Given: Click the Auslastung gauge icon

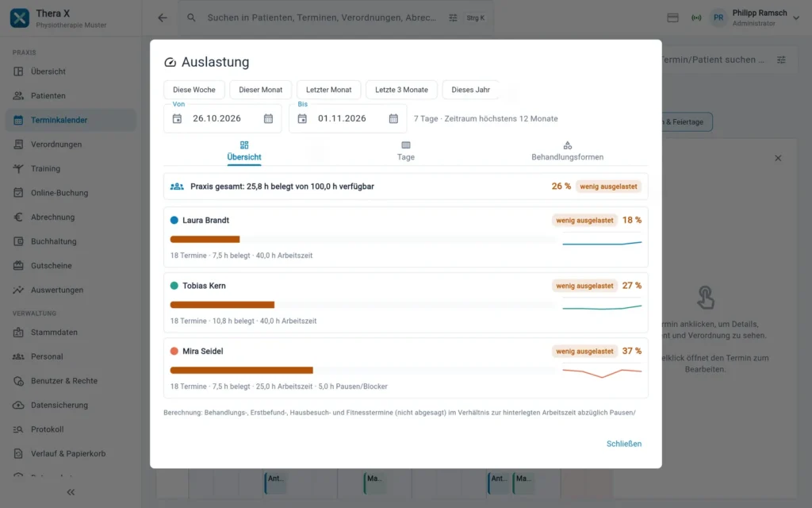Looking at the screenshot, I should coord(170,62).
